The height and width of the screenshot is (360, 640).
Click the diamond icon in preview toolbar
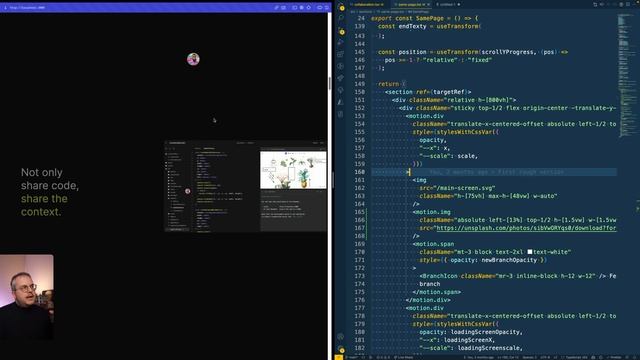309,7
